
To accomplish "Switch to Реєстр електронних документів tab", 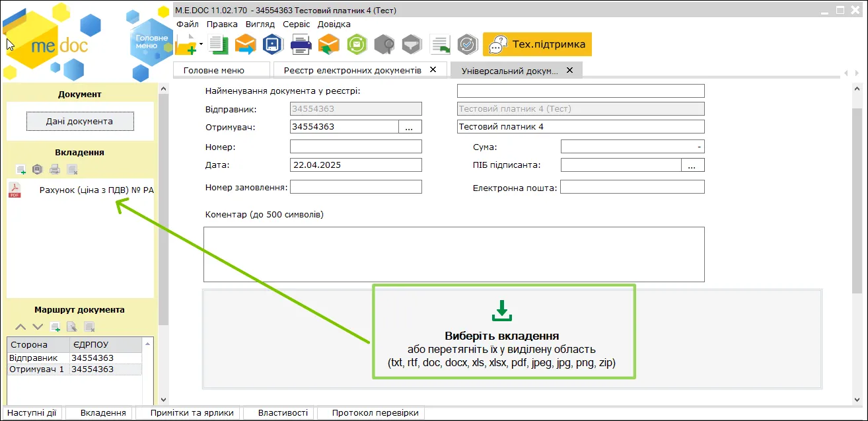I will (x=352, y=70).
